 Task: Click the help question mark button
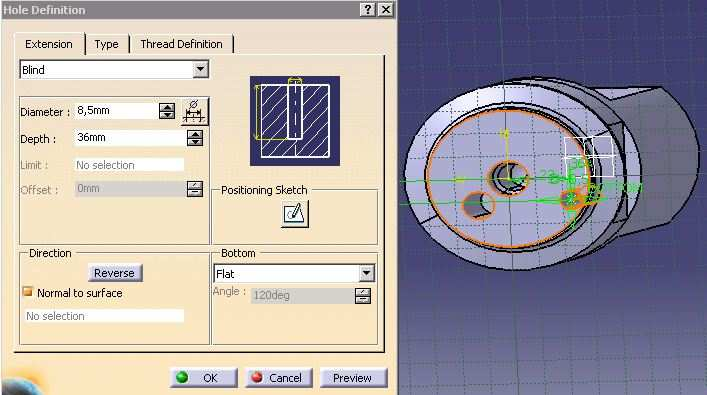[x=367, y=9]
